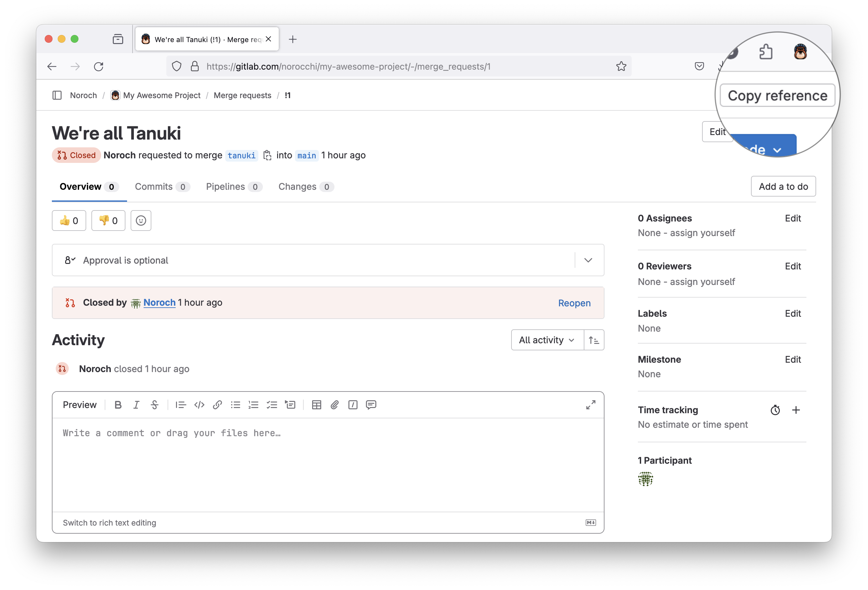Start the time tracking timer icon
Viewport: 868px width, 590px height.
[775, 410]
